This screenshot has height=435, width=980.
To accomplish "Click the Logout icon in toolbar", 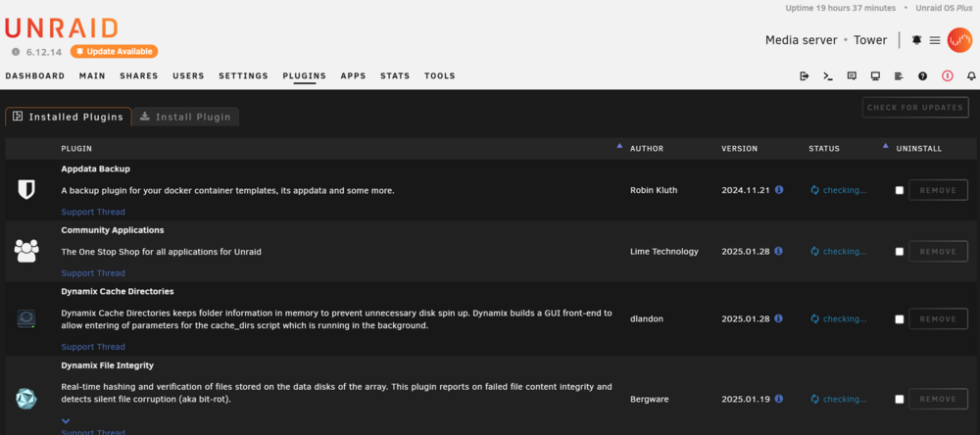I will [x=805, y=76].
